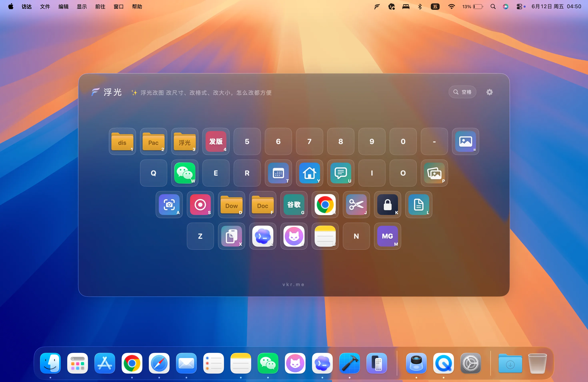Open the document app on key L
588x382 pixels.
pos(419,205)
